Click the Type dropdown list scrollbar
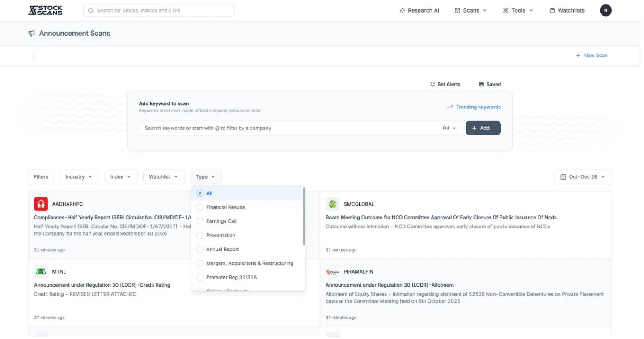This screenshot has width=644, height=339. [x=304, y=216]
